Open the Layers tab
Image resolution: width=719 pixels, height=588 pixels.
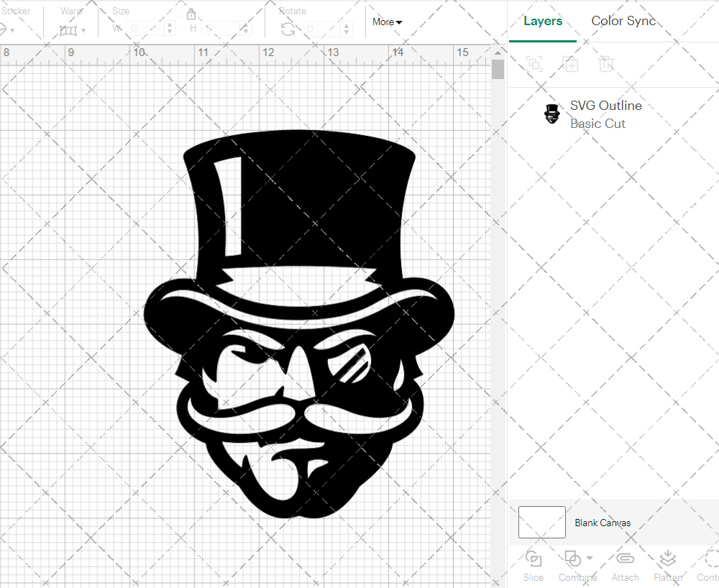[x=543, y=21]
